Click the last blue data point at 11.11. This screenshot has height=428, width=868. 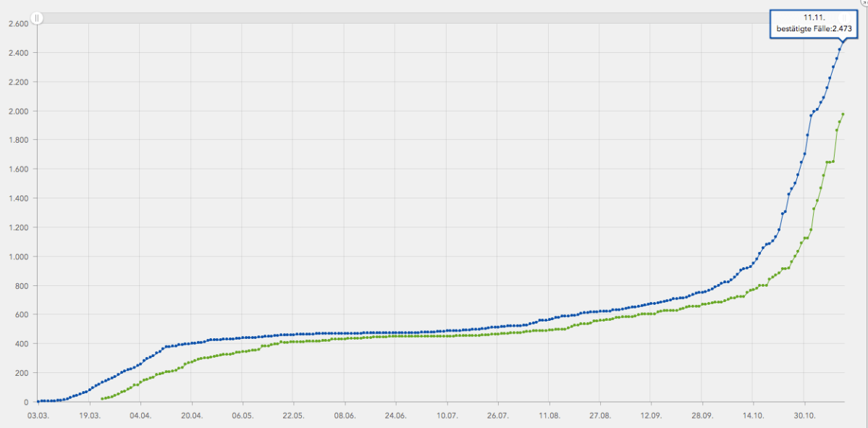(x=843, y=41)
